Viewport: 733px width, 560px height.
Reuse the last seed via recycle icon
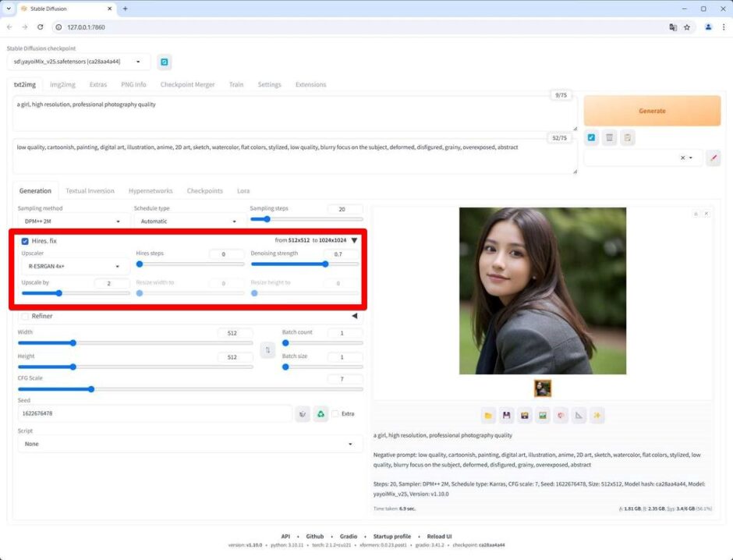coord(322,413)
